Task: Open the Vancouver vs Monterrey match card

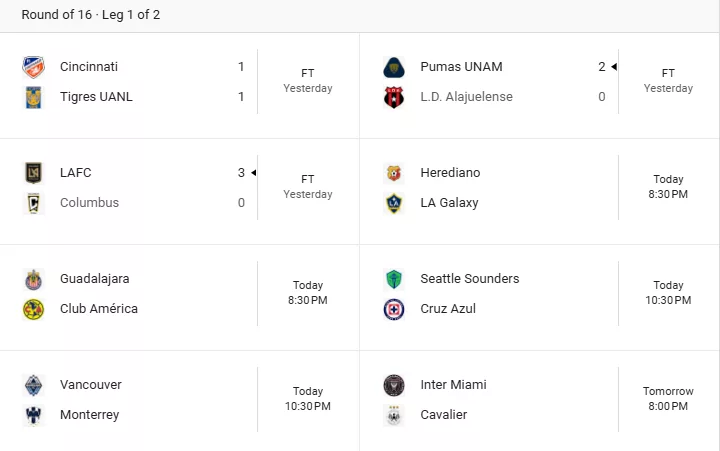Action: click(180, 400)
